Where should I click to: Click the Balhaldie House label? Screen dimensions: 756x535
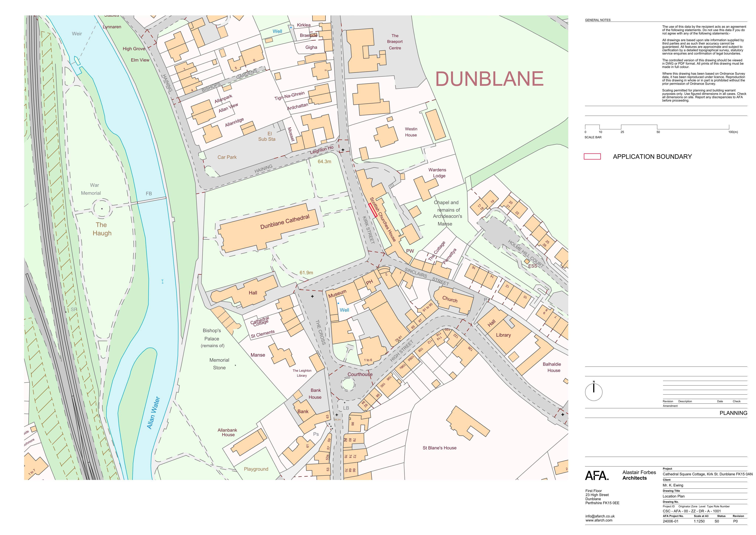552,367
